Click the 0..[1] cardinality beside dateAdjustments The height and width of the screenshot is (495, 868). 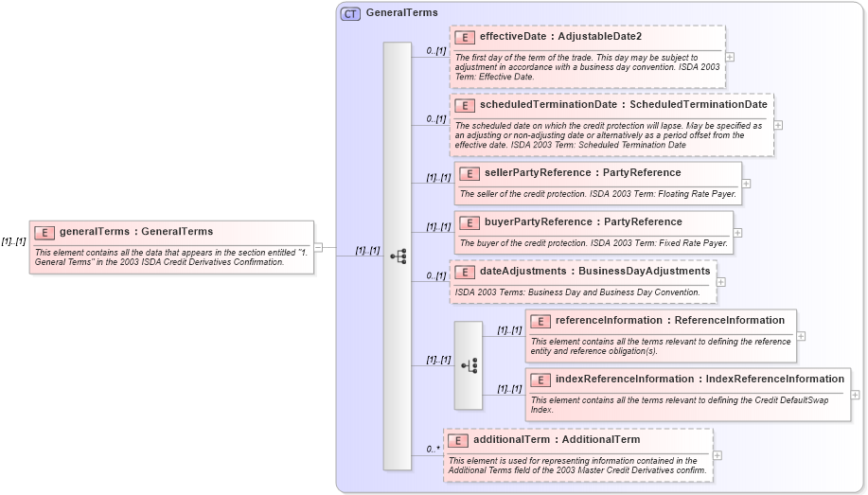coord(436,275)
